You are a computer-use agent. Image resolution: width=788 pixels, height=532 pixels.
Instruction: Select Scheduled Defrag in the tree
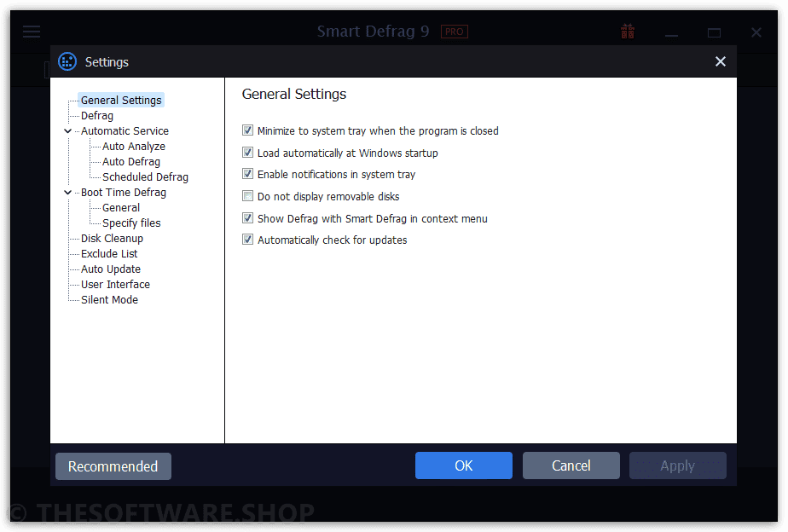145,176
